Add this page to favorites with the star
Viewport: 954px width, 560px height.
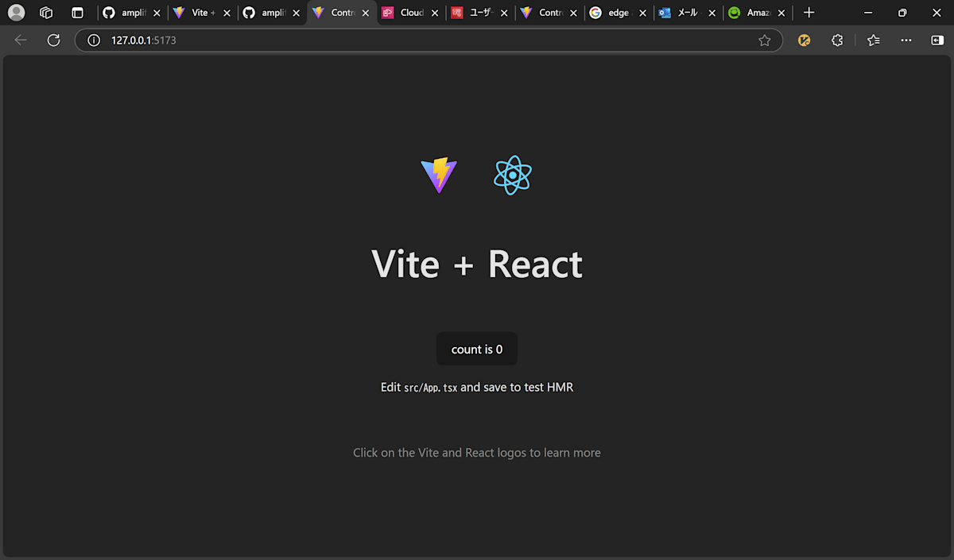pyautogui.click(x=765, y=41)
